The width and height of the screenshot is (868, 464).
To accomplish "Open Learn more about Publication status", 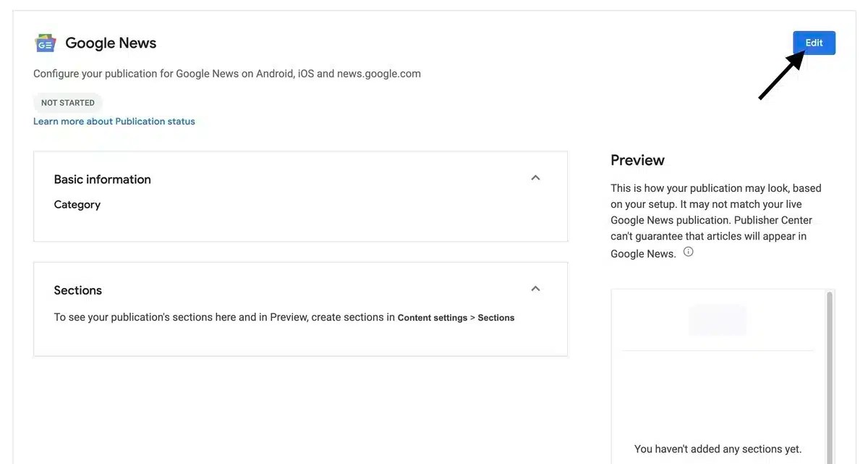I will pos(114,121).
